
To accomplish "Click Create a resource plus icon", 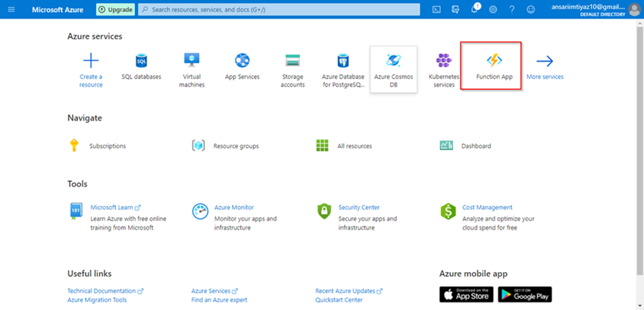I will [x=91, y=61].
